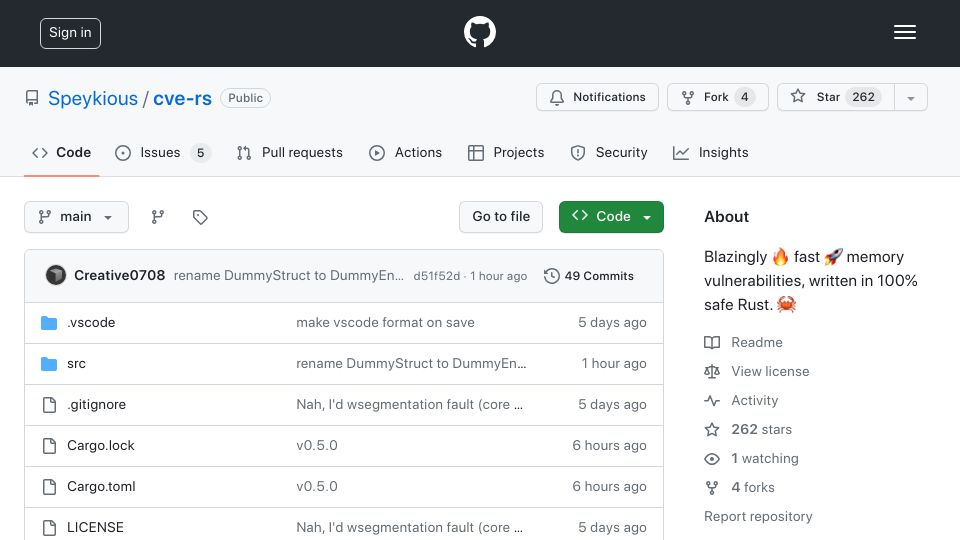This screenshot has height=540, width=960.
Task: Fork the repository
Action: (x=718, y=97)
